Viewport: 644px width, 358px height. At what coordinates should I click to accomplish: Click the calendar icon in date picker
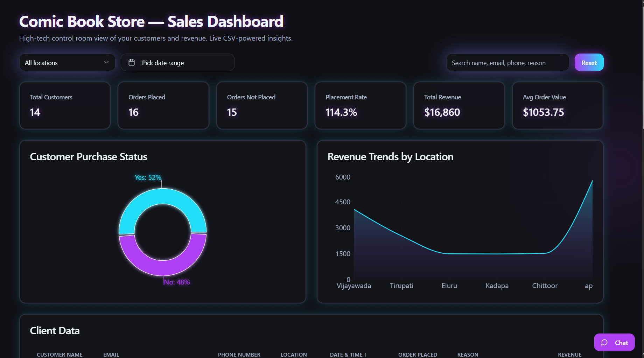[x=132, y=62]
